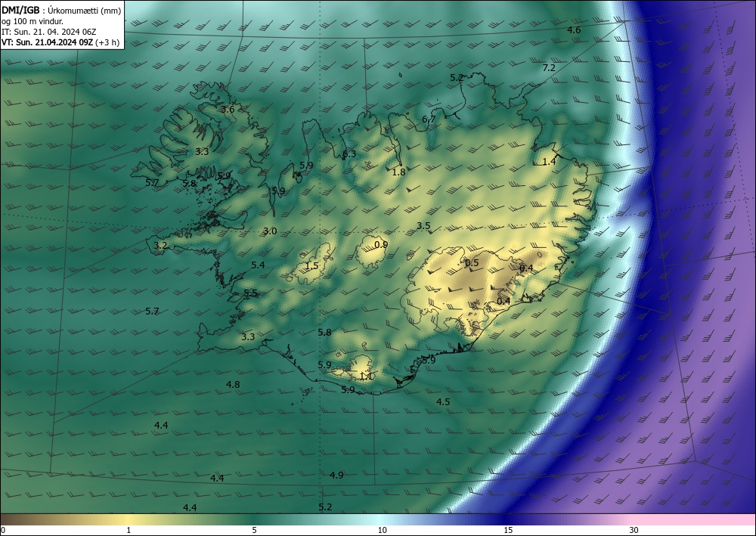The height and width of the screenshot is (536, 756).
Task: Click the map value 3.5
Action: tap(423, 225)
